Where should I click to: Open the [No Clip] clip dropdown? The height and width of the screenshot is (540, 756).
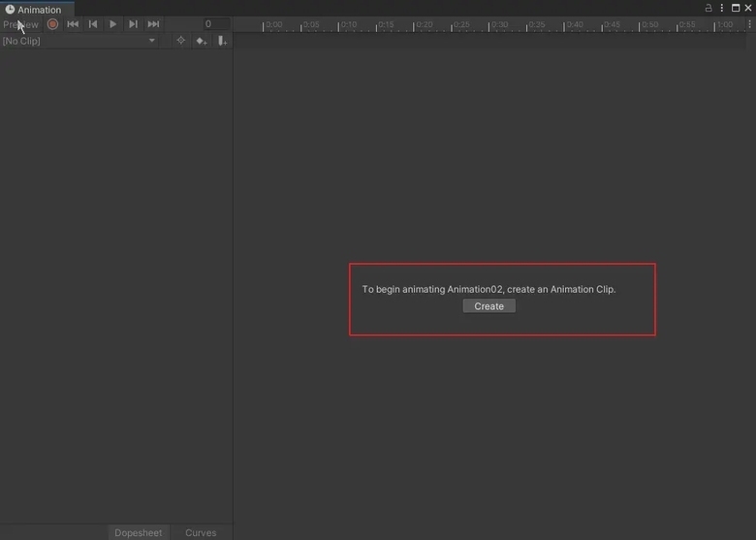pyautogui.click(x=79, y=41)
